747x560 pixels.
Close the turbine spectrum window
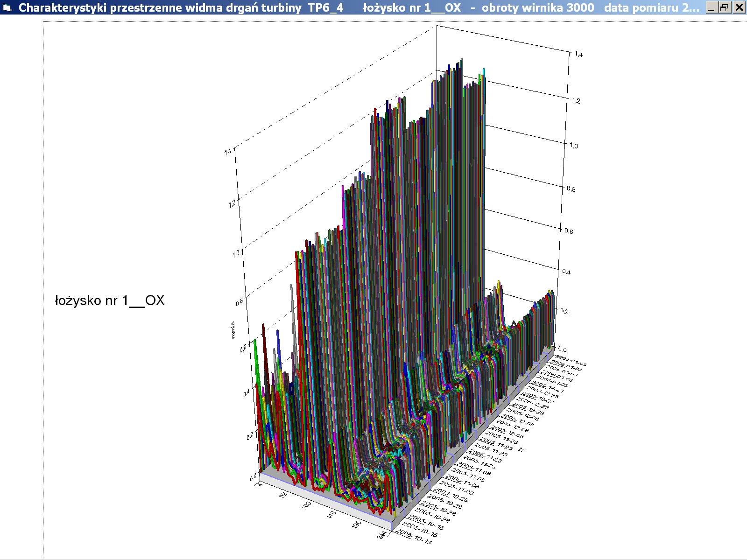click(739, 7)
